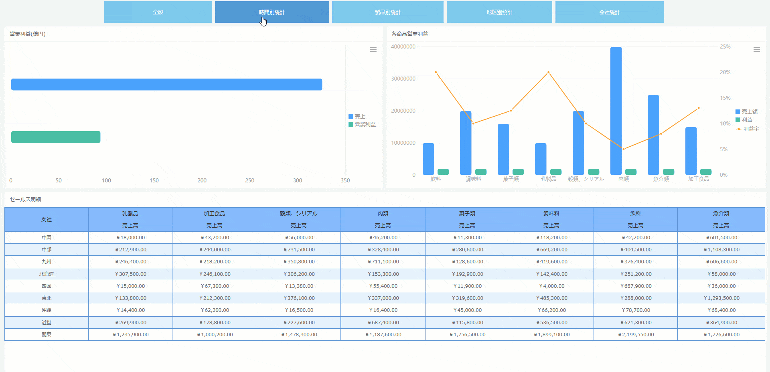This screenshot has height=372, width=770.
Task: Click blue legend swatch in right combo chart
Action: click(738, 111)
